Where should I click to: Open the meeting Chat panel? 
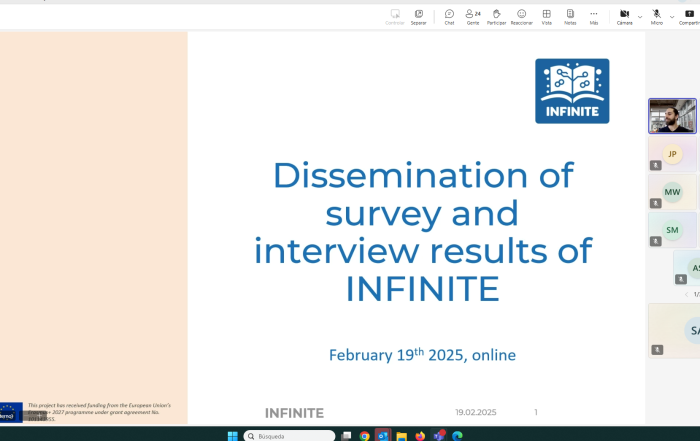coord(449,16)
